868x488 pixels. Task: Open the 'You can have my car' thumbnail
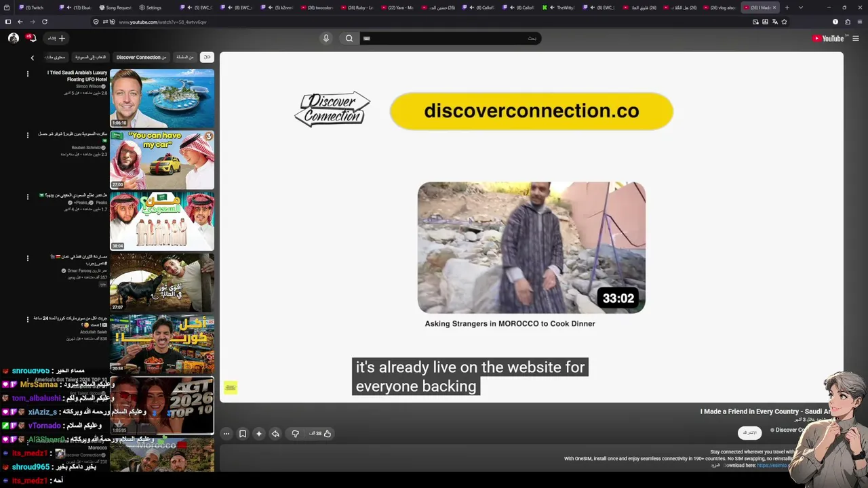click(x=162, y=160)
